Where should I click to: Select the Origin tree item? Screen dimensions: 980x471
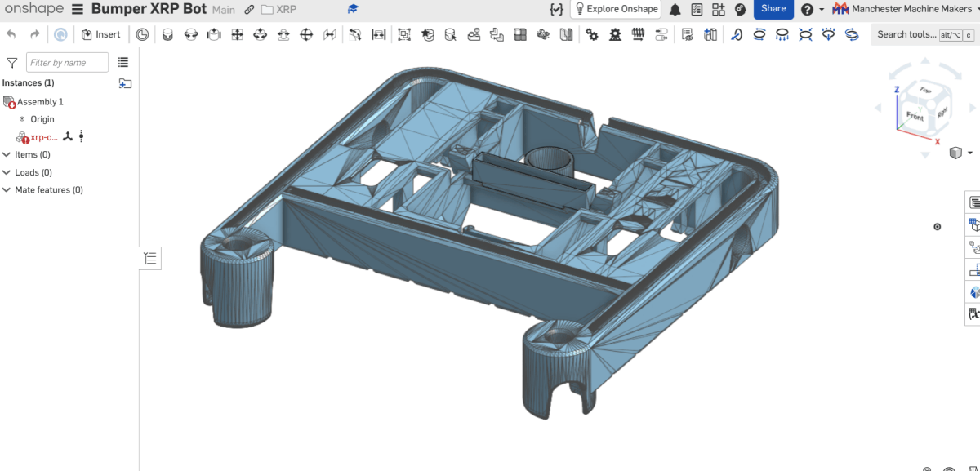coord(42,119)
